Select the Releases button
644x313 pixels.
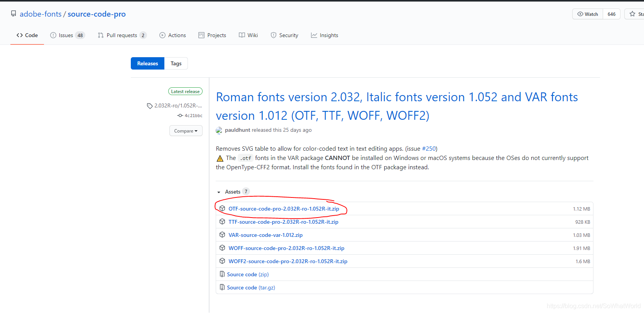pos(147,63)
